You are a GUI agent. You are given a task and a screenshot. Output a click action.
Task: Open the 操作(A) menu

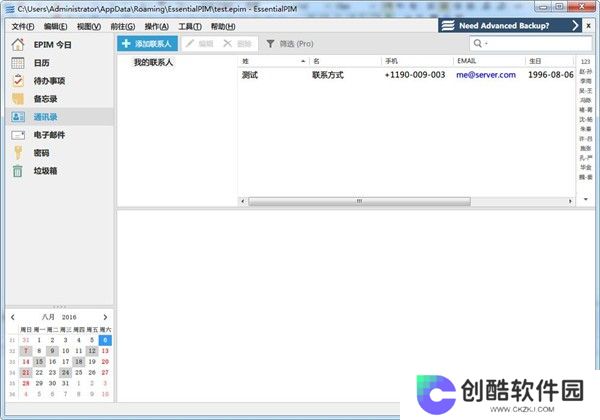157,26
